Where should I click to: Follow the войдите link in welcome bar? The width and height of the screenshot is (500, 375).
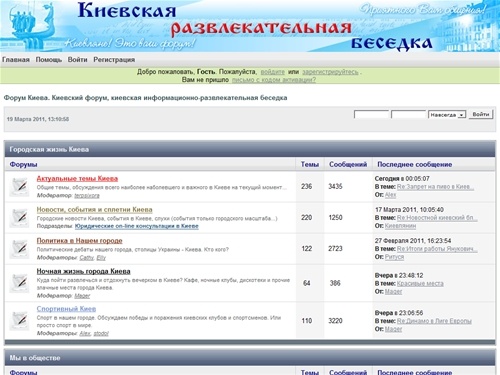coord(273,72)
